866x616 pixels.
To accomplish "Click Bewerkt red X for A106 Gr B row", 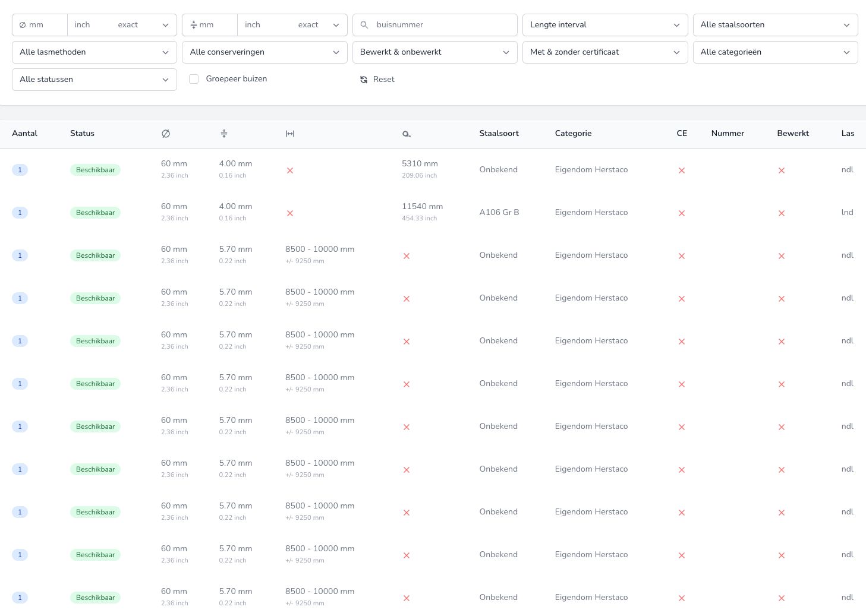I will [x=782, y=213].
